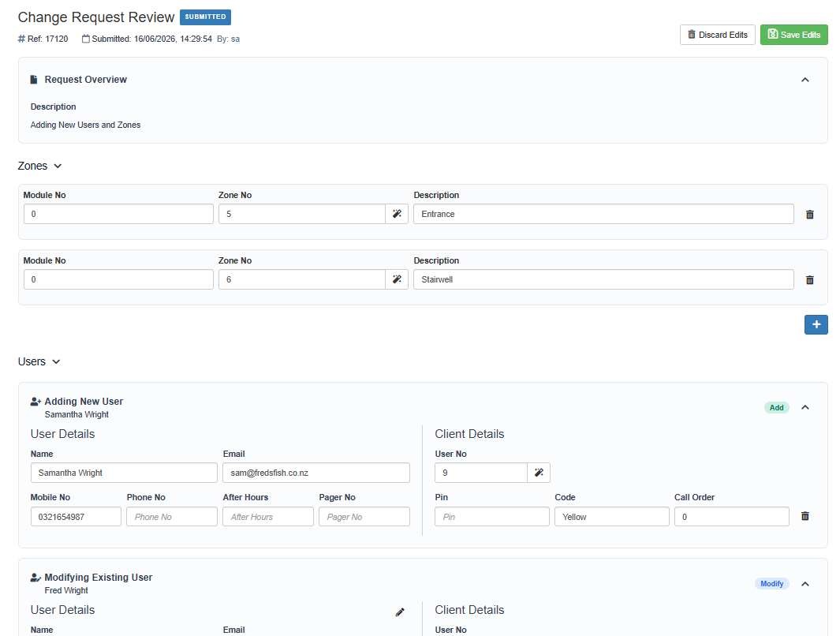Collapse the Modifying Existing User card

coord(805,584)
